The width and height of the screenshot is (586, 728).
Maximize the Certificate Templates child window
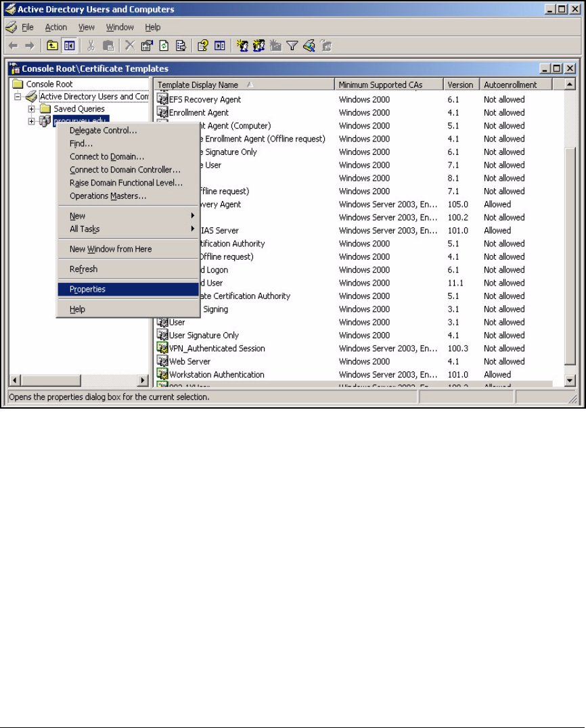pyautogui.click(x=557, y=68)
